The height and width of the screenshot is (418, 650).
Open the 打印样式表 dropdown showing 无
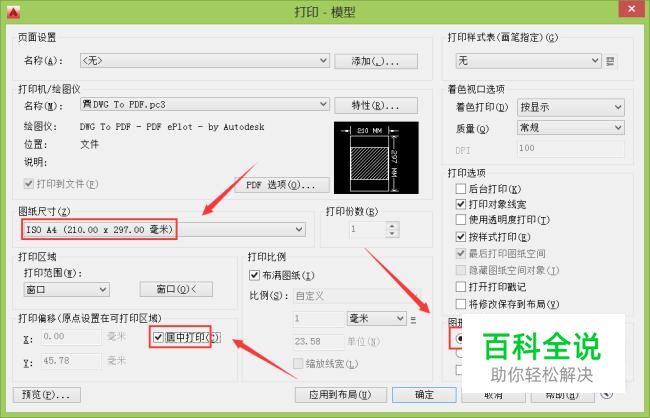click(529, 61)
